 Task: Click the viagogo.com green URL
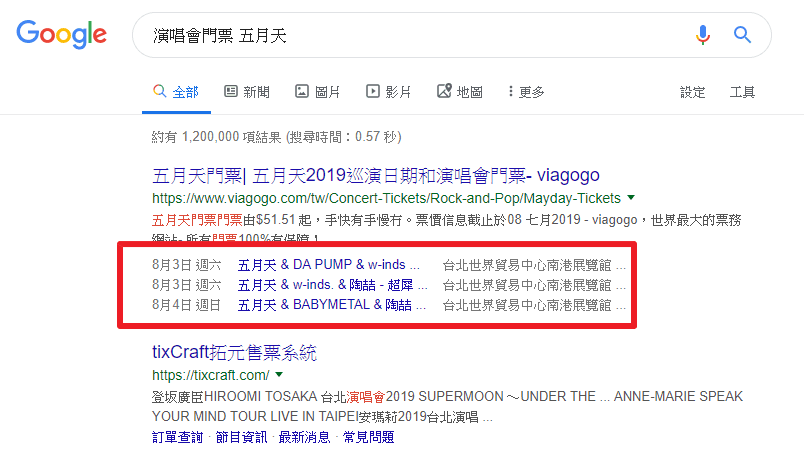(387, 198)
